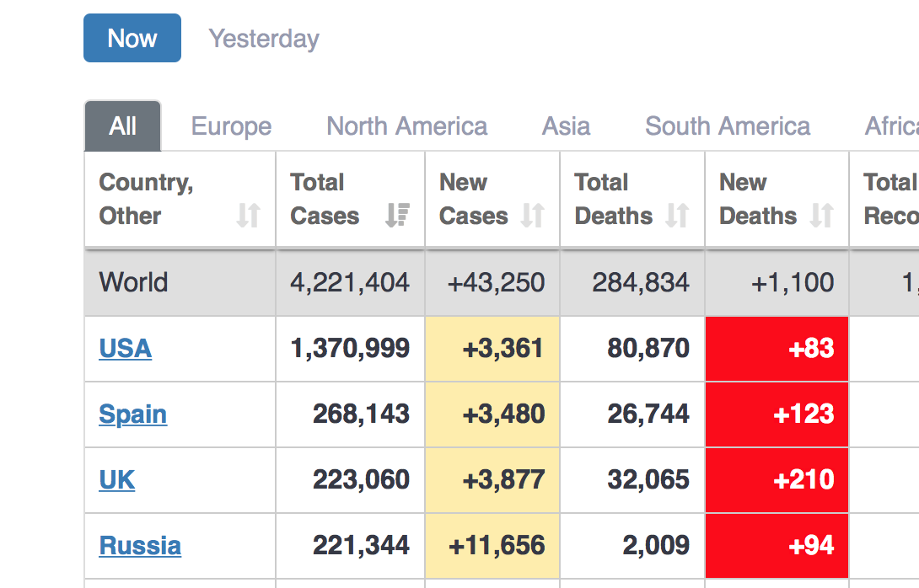Click Russia yellow new cases cell
The image size is (919, 588).
point(492,545)
